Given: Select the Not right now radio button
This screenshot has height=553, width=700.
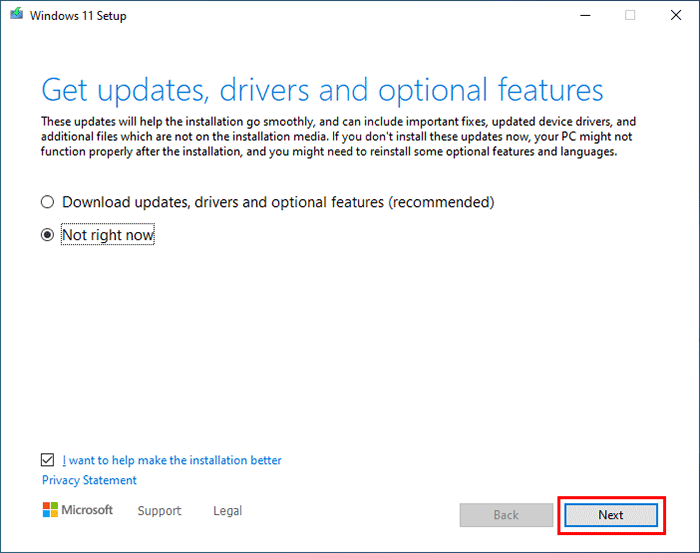Looking at the screenshot, I should tap(47, 235).
